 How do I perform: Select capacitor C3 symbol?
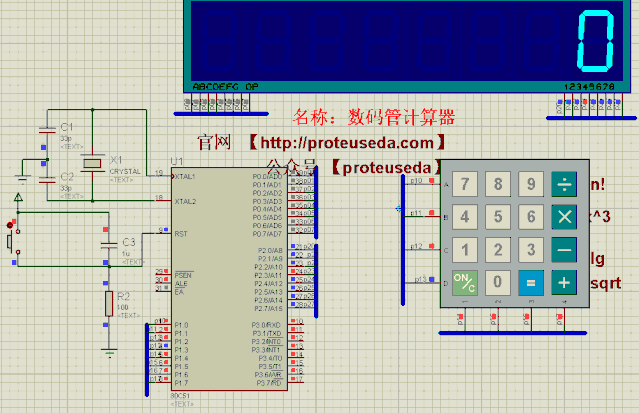click(x=109, y=245)
